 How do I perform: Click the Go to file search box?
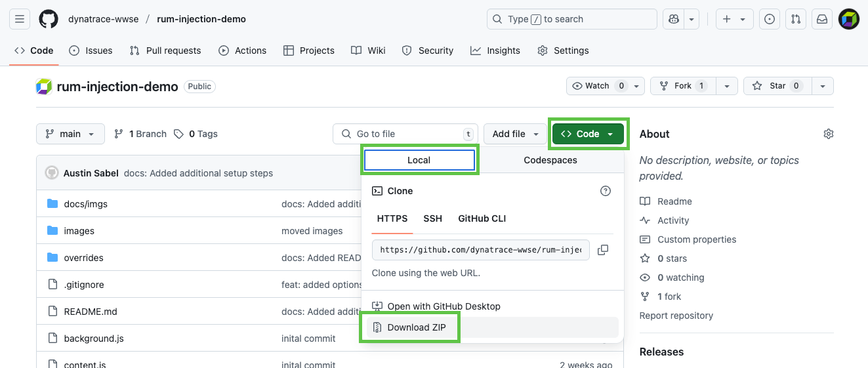pos(405,134)
